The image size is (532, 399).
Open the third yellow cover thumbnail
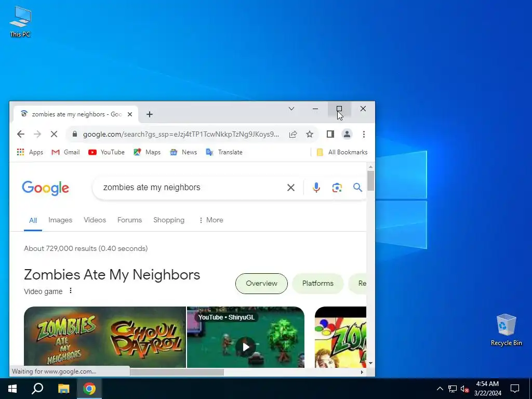[x=340, y=337]
